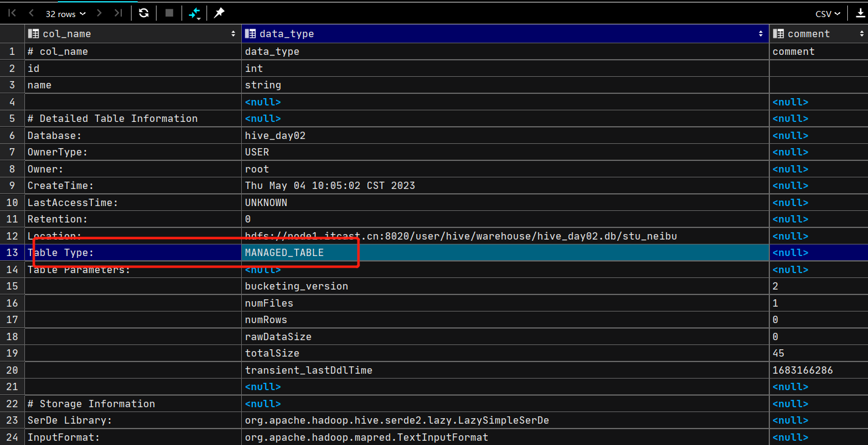Click the comment column header

[x=819, y=34]
